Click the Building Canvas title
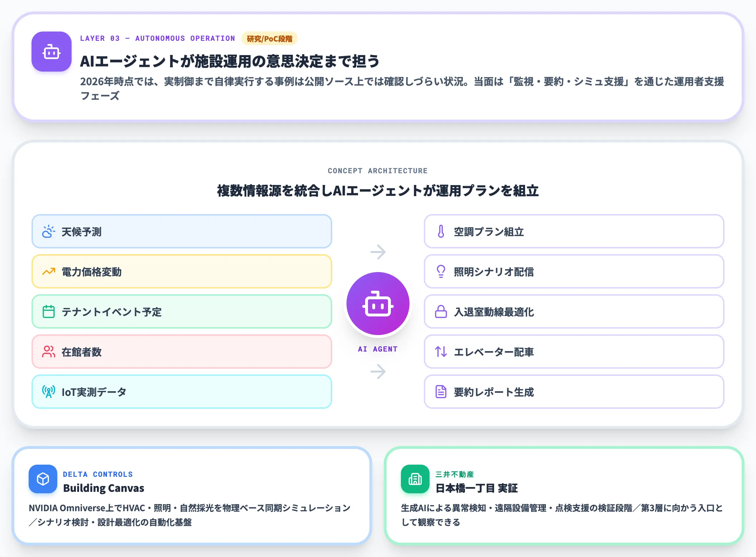The width and height of the screenshot is (756, 557). [x=103, y=488]
